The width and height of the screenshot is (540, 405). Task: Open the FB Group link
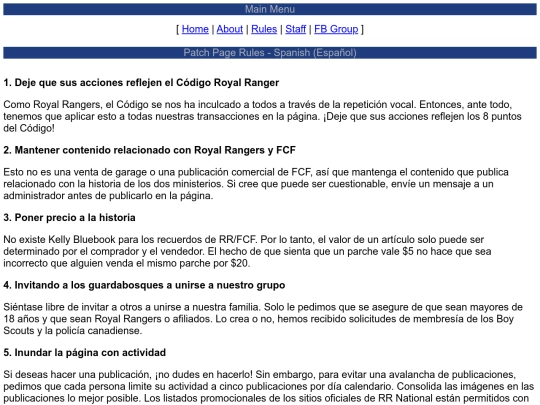coord(336,29)
